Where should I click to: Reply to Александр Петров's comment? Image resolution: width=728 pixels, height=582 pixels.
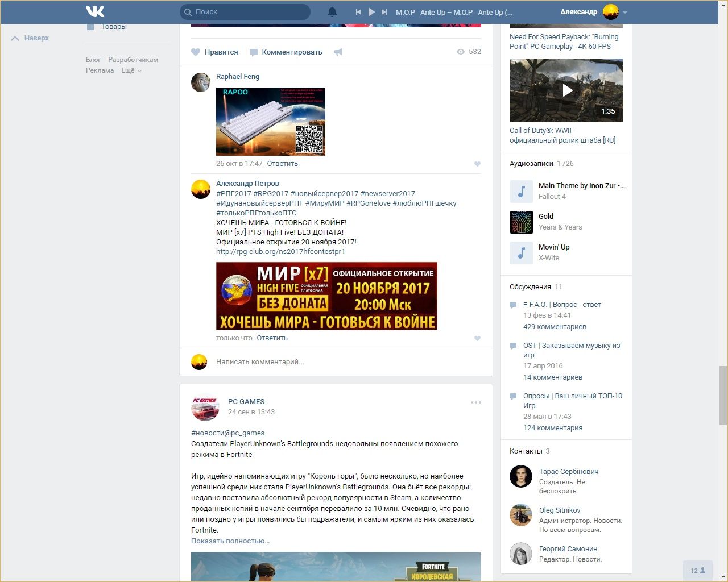(272, 338)
